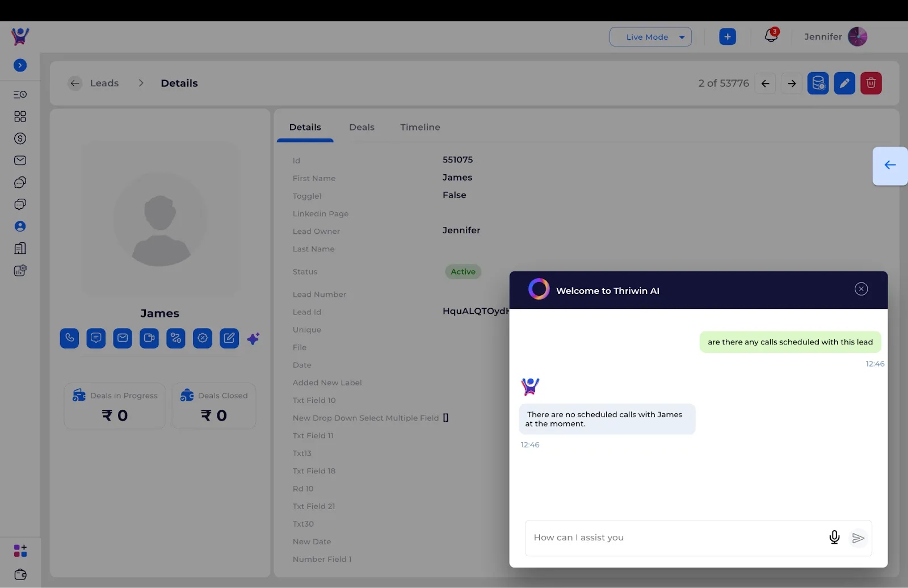This screenshot has height=588, width=908.
Task: Switch to the Deals tab
Action: click(x=362, y=128)
